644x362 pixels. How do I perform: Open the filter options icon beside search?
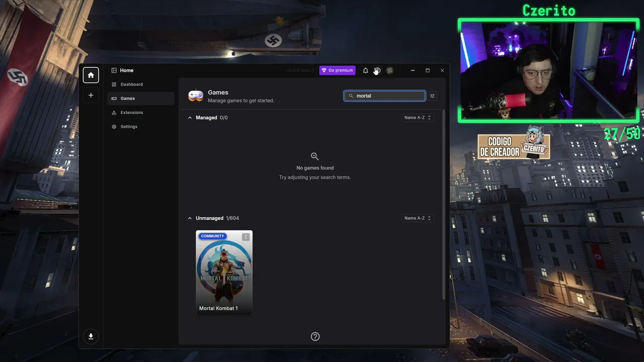[432, 96]
